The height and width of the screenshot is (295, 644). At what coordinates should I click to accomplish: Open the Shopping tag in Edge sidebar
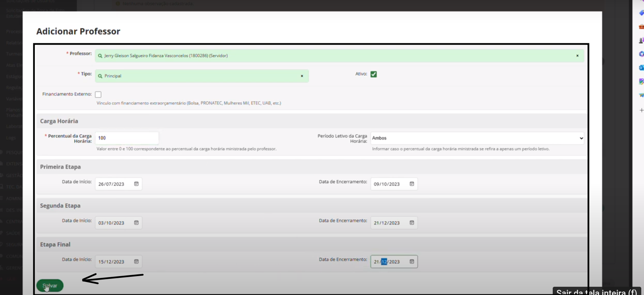(x=641, y=13)
